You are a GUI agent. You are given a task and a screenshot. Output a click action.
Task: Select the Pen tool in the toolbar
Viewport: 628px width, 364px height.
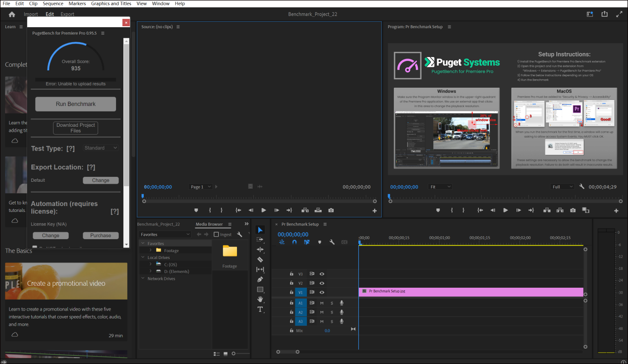click(260, 279)
